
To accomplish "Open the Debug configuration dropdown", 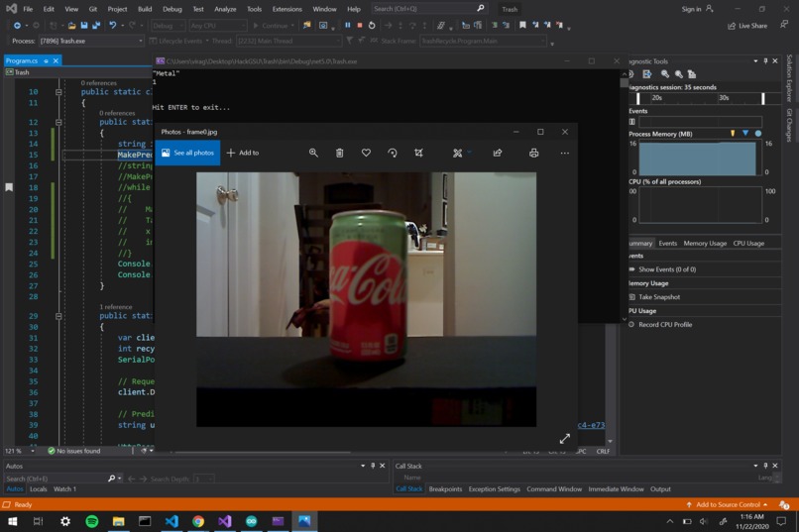I will point(169,25).
